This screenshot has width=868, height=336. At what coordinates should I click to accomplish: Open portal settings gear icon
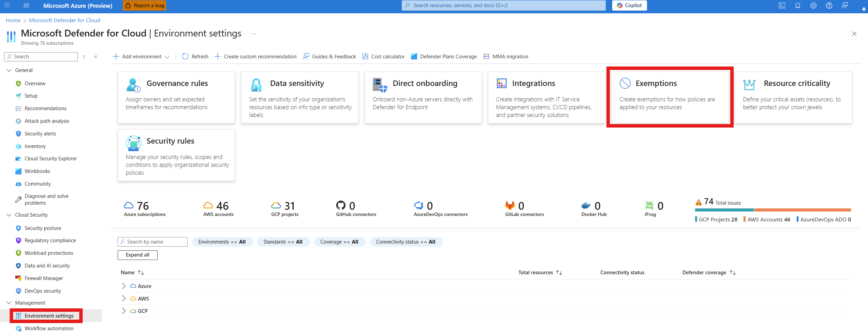[813, 5]
